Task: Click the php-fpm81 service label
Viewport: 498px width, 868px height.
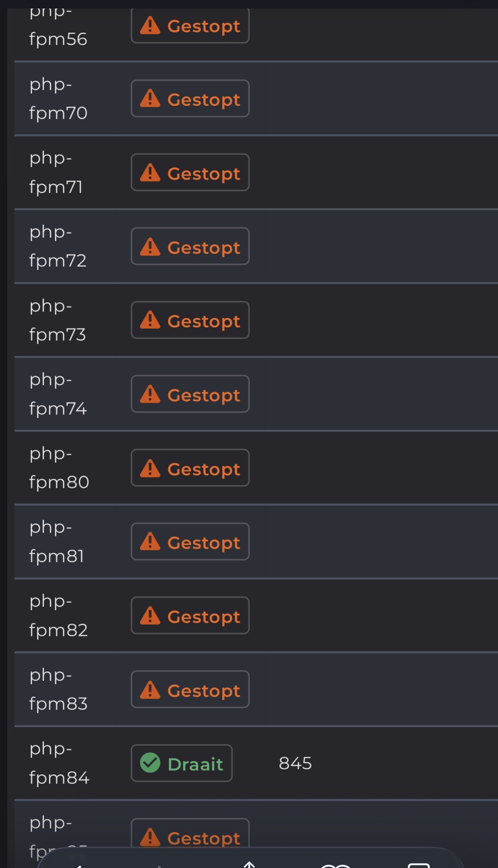Action: pyautogui.click(x=56, y=541)
